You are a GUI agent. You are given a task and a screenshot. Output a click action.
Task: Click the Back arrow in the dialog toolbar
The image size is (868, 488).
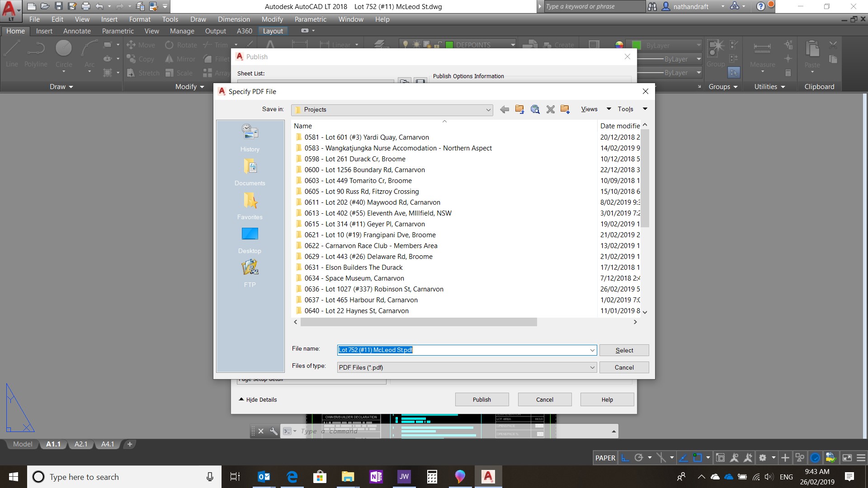tap(505, 109)
